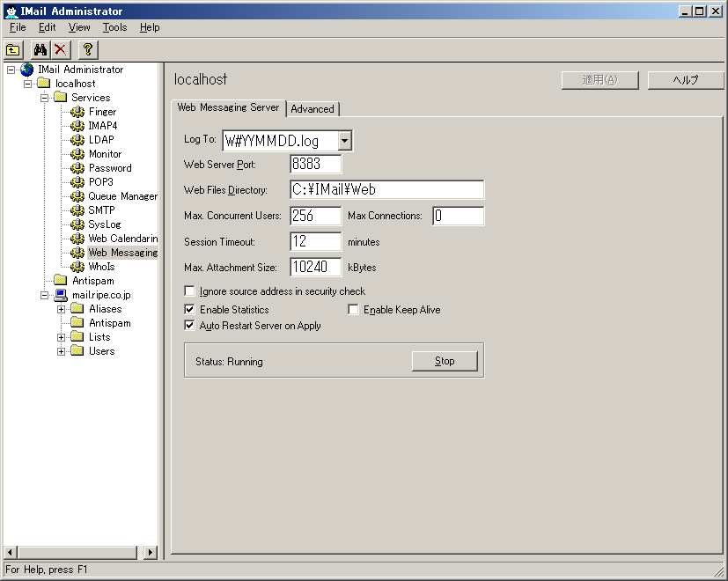Open the Help menu
Viewport: 728px width, 581px height.
pyautogui.click(x=150, y=27)
